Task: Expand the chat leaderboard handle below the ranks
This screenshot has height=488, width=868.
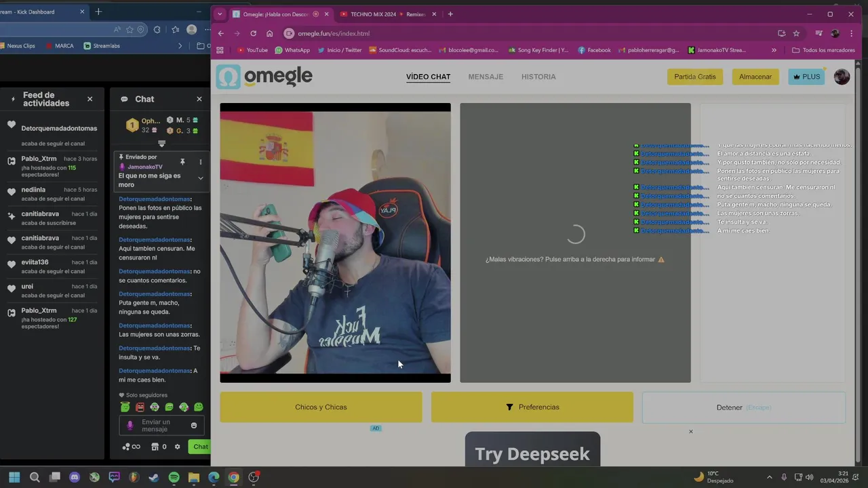Action: click(161, 143)
